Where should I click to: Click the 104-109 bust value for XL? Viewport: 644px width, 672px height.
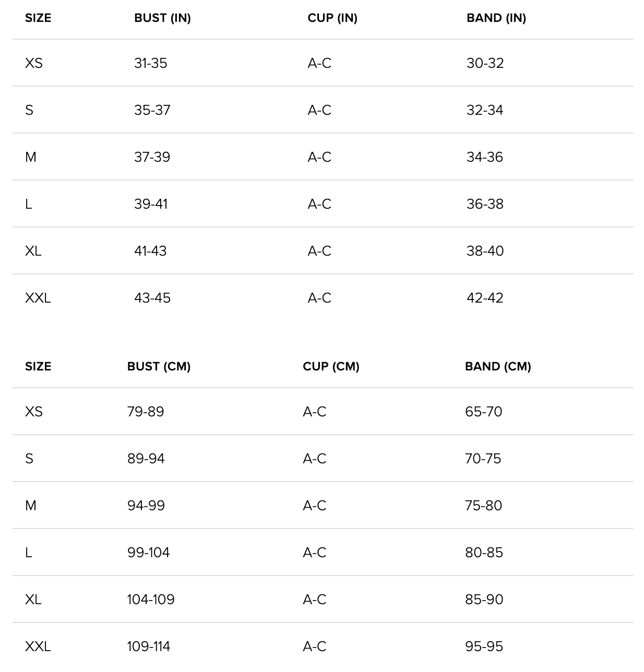coord(151,599)
